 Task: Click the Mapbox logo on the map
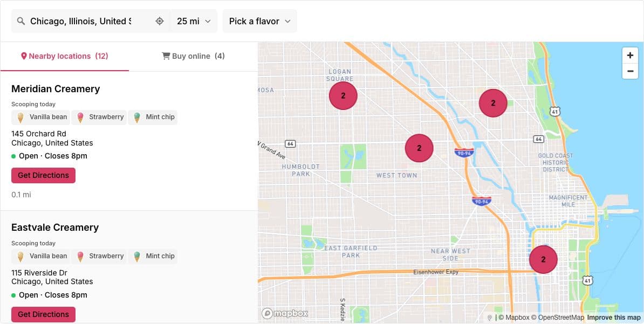coord(285,313)
